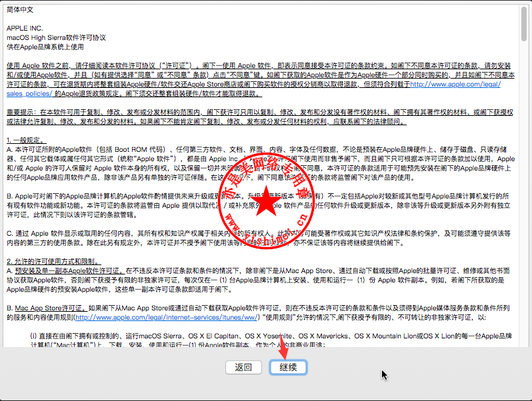
Task: Click the heading 2. 允许的许可使用方式和限制。
Action: click(53, 261)
